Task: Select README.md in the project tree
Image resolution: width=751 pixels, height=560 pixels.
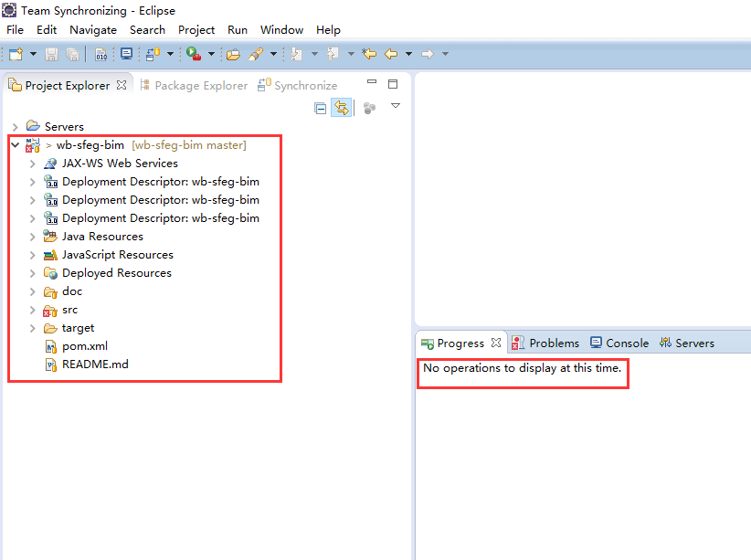Action: tap(86, 365)
